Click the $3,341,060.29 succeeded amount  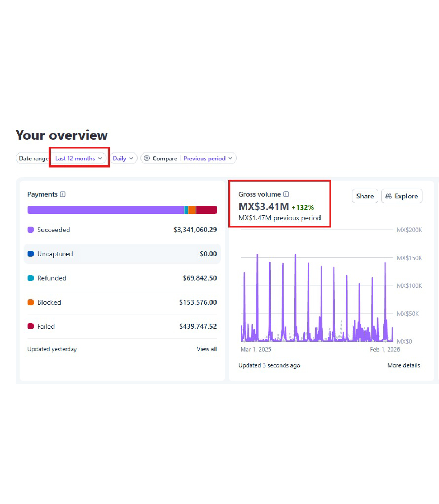[195, 230]
